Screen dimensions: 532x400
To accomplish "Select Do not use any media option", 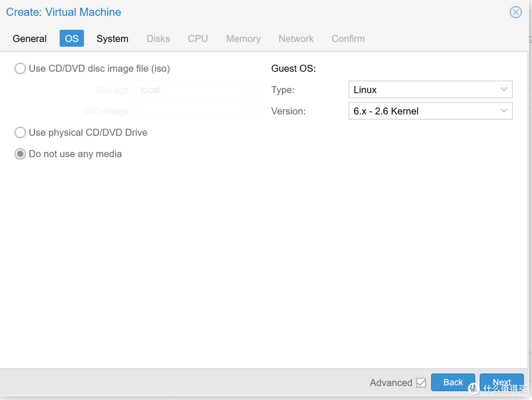I will click(x=20, y=154).
